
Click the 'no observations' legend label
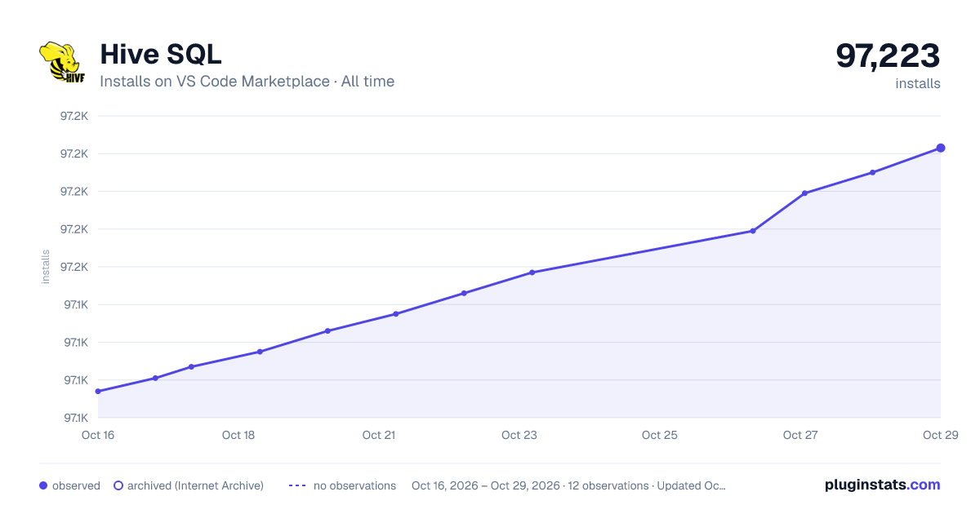[354, 485]
